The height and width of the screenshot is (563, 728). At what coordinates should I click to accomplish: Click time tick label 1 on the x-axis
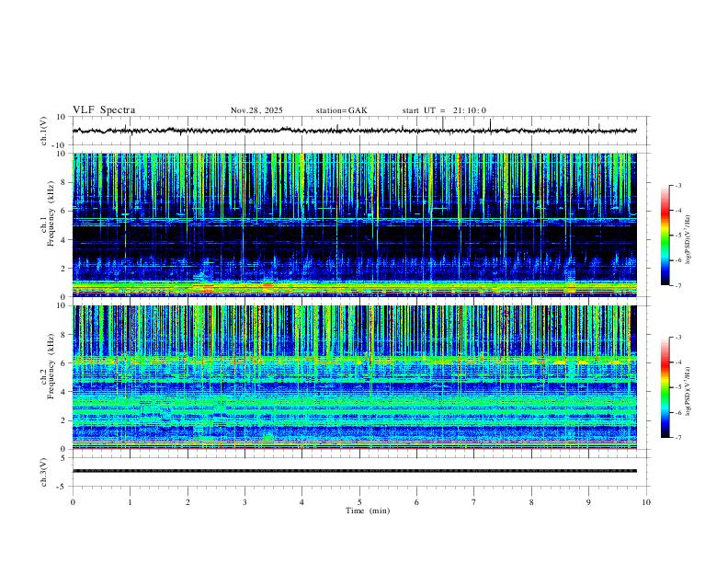[131, 502]
